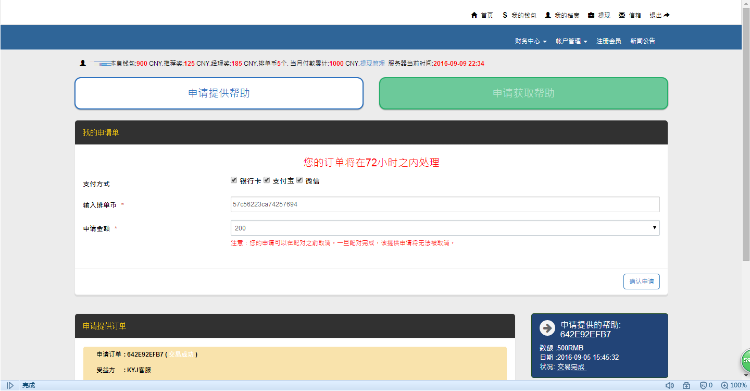This screenshot has width=750, height=391.
Task: Click the highlighted status link after order 642E92EFB7
Action: [181, 355]
